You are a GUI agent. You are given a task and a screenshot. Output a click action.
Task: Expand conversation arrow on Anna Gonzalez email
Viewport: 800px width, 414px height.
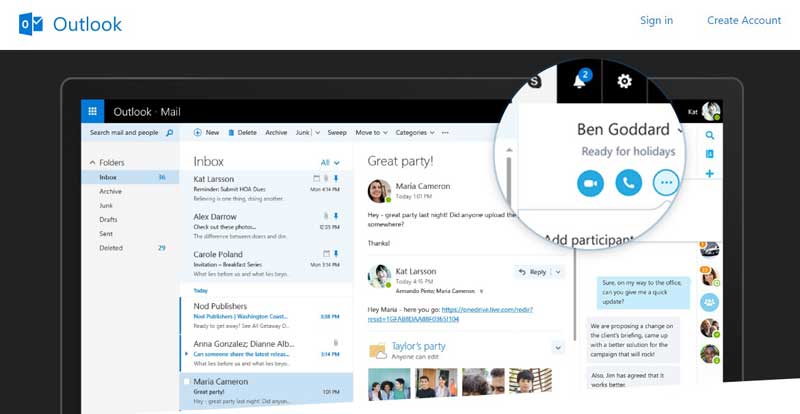coord(187,354)
